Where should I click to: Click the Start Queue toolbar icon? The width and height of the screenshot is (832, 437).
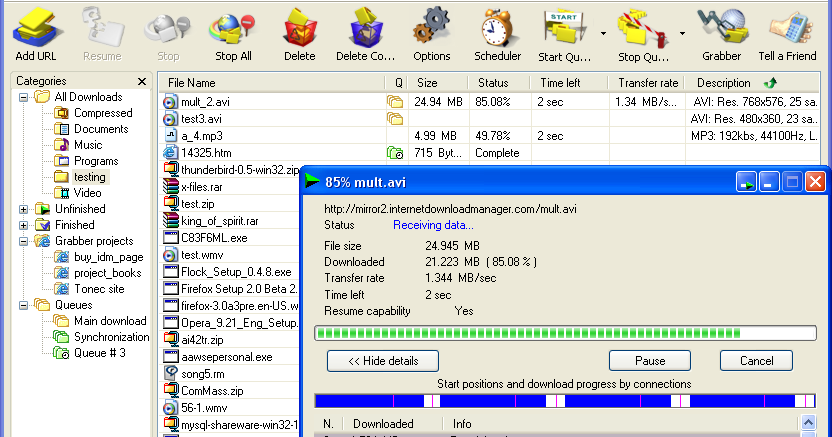pos(564,34)
